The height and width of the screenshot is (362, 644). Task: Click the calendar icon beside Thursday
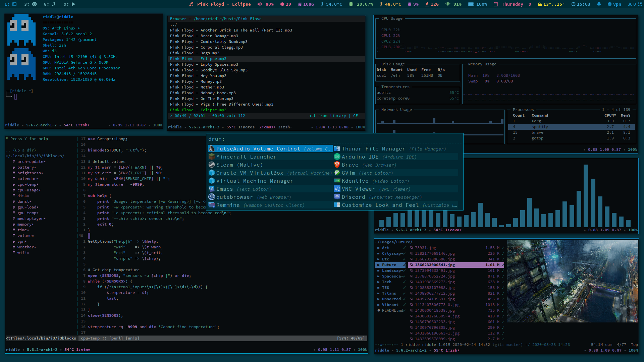[x=496, y=4]
